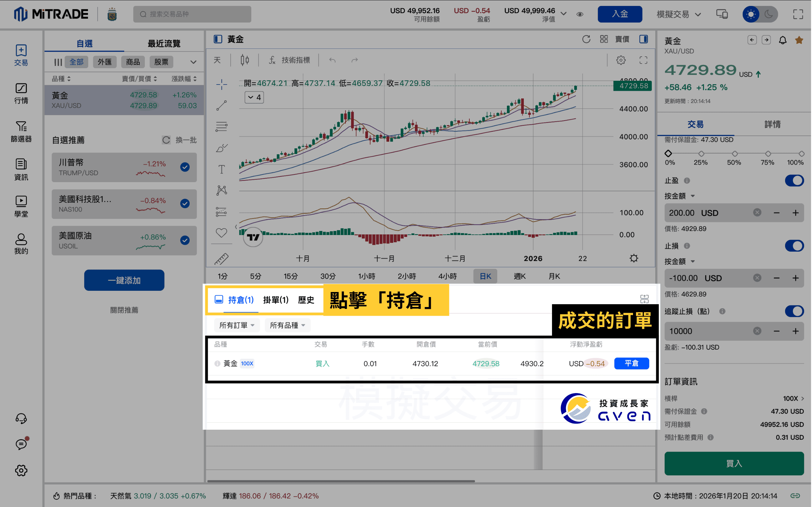Open the 所有訂單 filter dropdown

pyautogui.click(x=237, y=325)
